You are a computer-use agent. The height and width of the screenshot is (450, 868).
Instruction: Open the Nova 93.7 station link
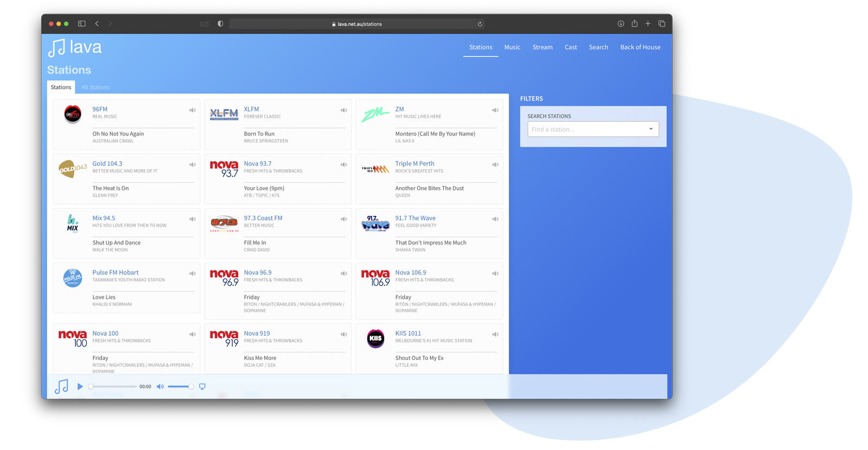point(258,164)
